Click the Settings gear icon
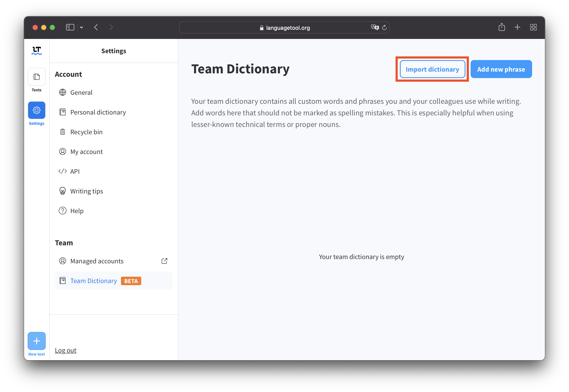Screen dimensions: 569x392 click(x=36, y=110)
